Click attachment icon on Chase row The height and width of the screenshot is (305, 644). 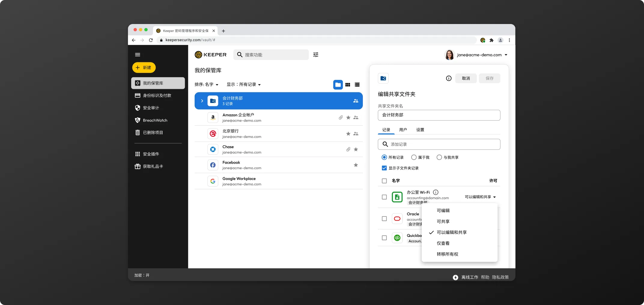(348, 149)
